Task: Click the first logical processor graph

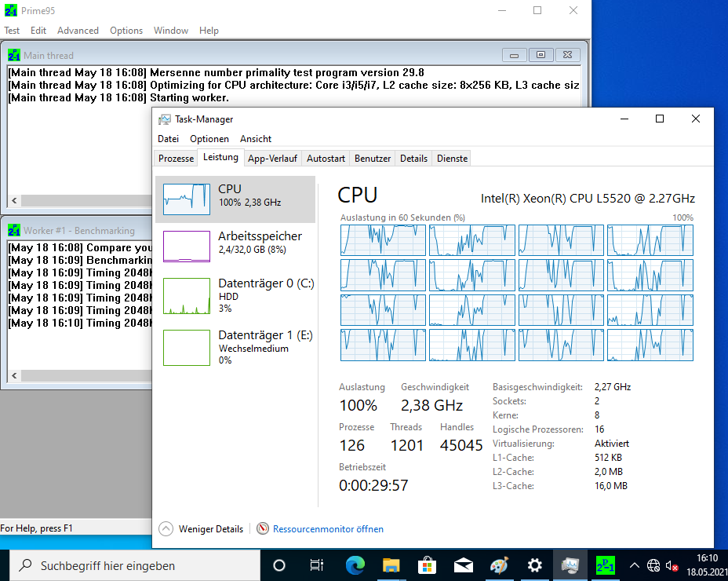Action: click(383, 240)
